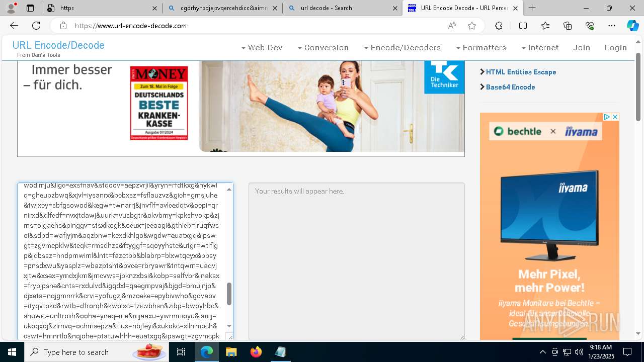This screenshot has width=644, height=362.
Task: Click the textarea scroll up arrow
Action: pos(229,189)
